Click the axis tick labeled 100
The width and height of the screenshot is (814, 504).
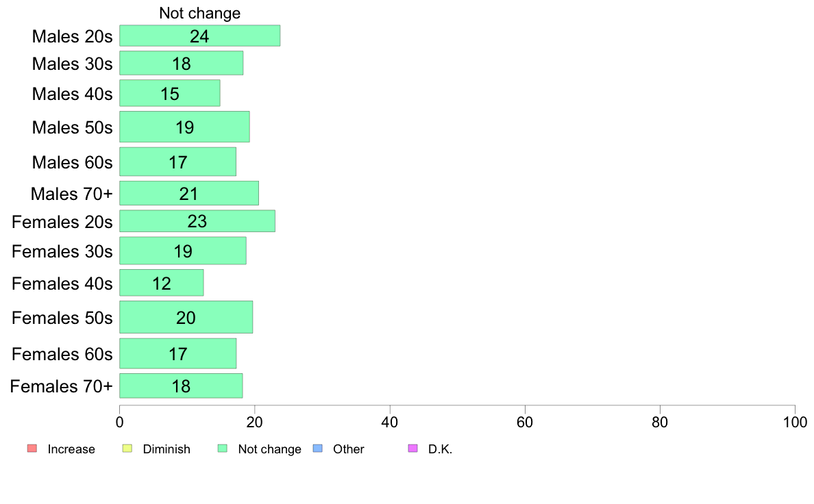795,422
